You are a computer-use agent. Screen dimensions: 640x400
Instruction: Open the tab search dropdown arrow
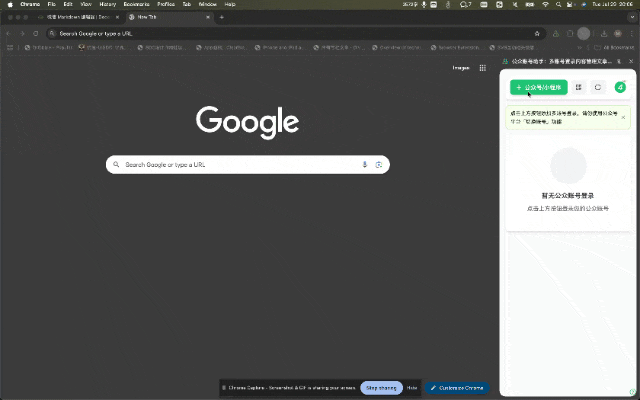632,17
